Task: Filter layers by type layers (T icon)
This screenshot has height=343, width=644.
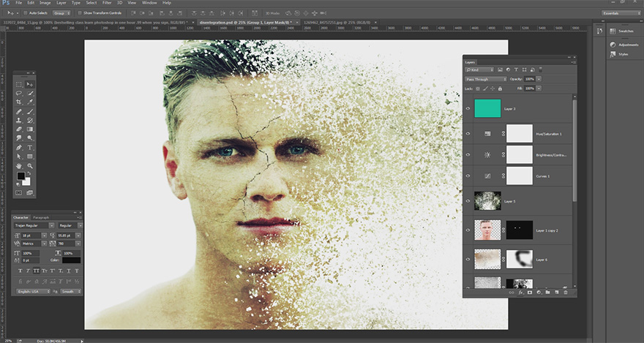Action: pos(516,70)
